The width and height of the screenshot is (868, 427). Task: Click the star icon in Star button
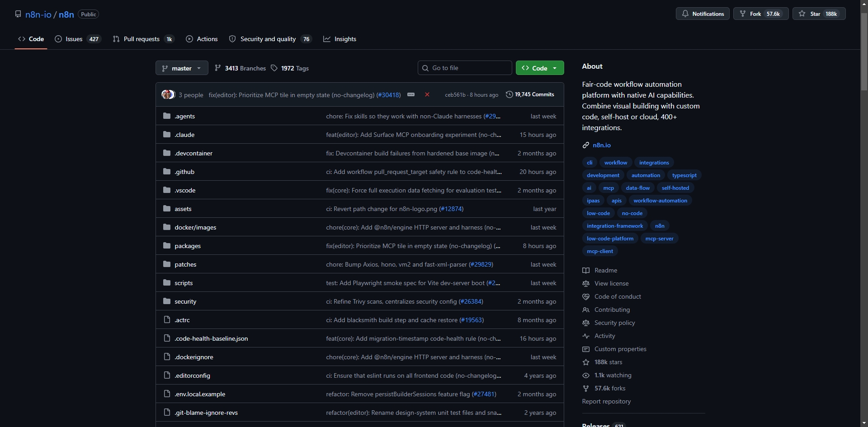tap(802, 14)
